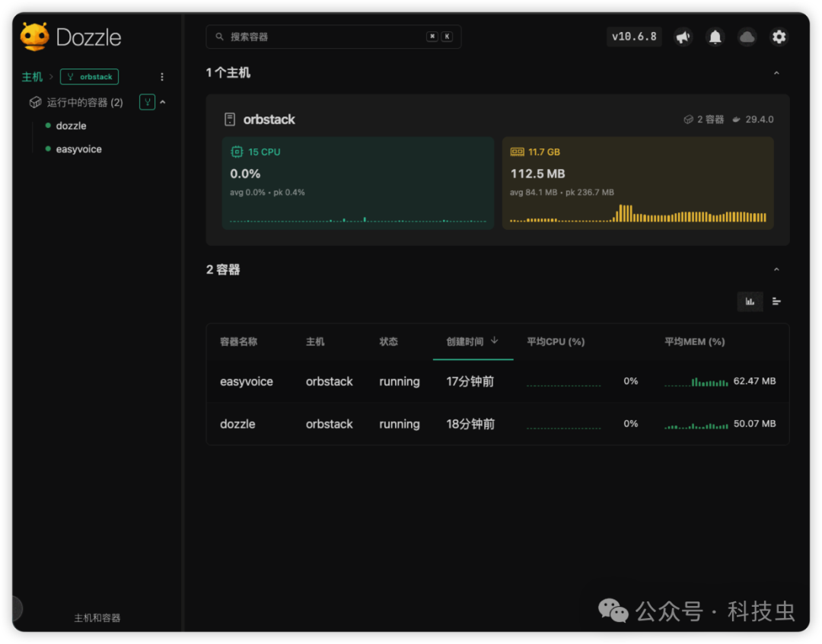822x644 pixels.
Task: Open dozzle container in sidebar
Action: [72, 126]
